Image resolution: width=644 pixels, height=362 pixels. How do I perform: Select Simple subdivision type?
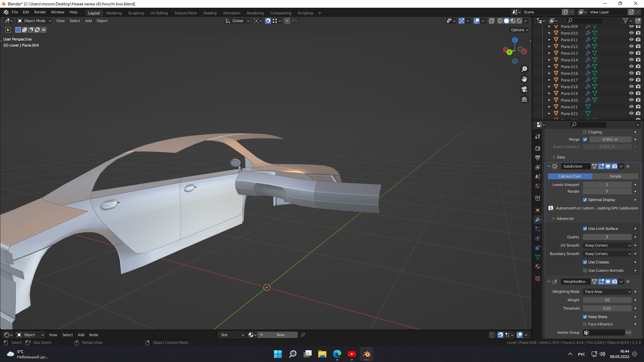coord(615,176)
